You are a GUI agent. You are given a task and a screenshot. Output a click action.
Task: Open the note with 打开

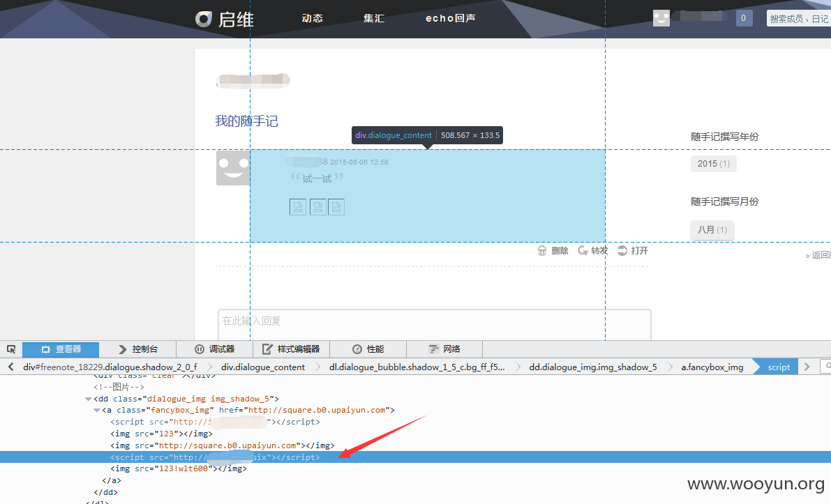tap(633, 250)
